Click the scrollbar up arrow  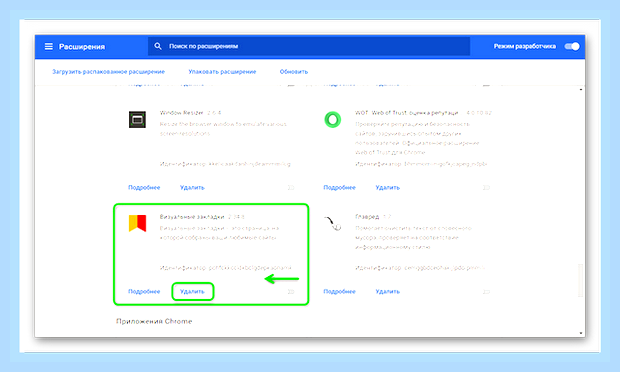coord(580,90)
